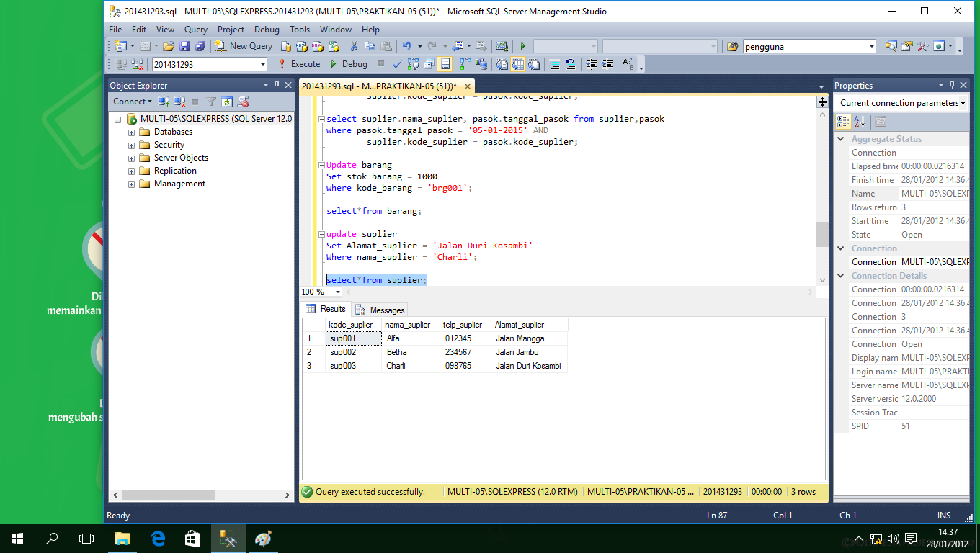Open the Object Explorer filter settings
Viewport: 980px width, 553px height.
point(211,102)
